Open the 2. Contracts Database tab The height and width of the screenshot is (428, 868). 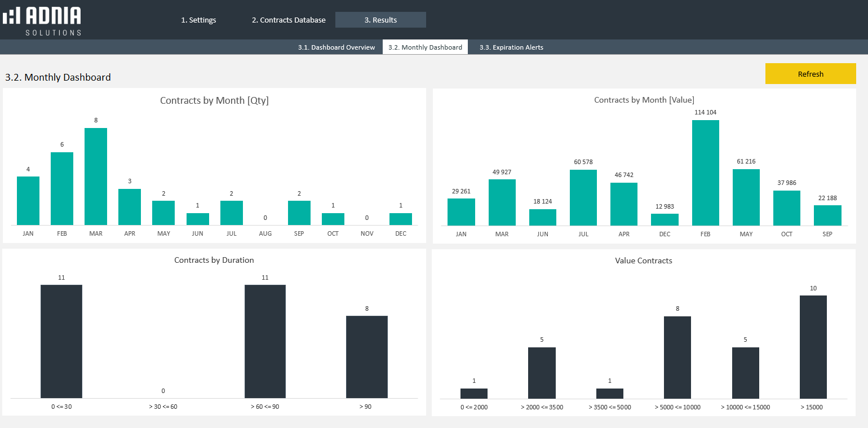[x=289, y=20]
